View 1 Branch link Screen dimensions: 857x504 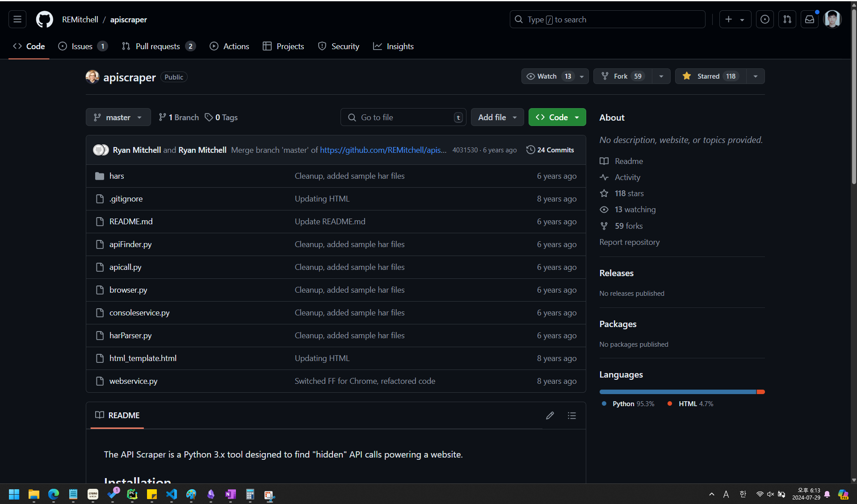[x=179, y=118]
